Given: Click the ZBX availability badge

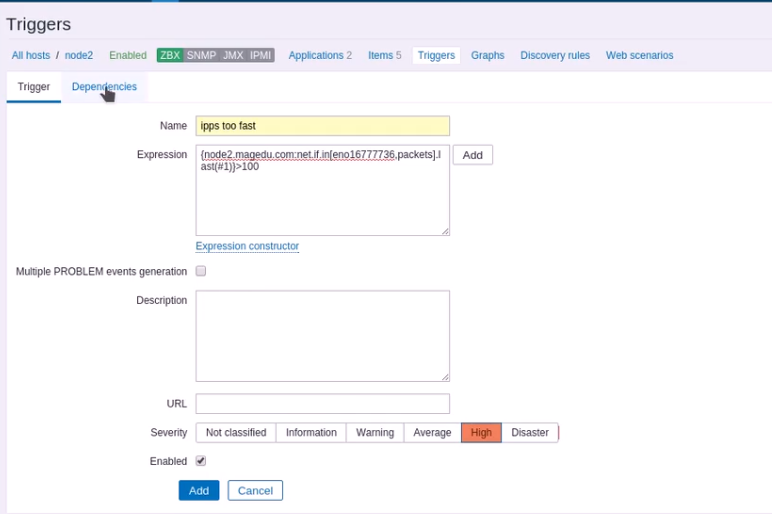Looking at the screenshot, I should tap(170, 55).
